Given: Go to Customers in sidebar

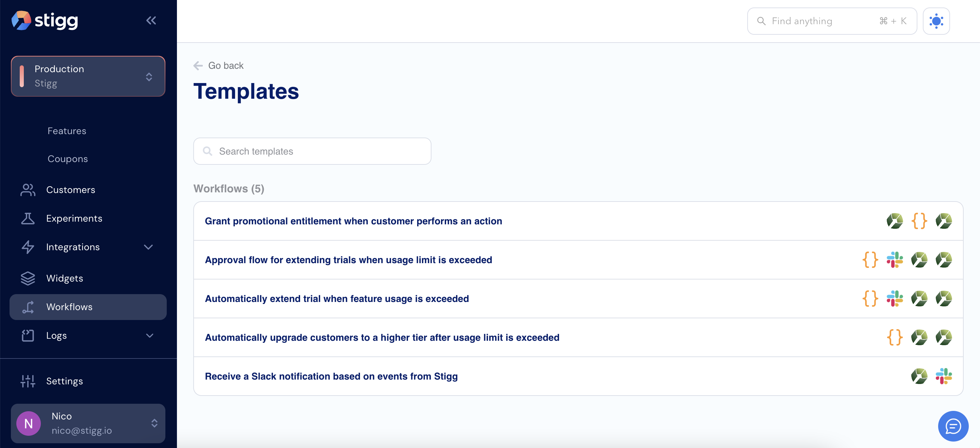Looking at the screenshot, I should pyautogui.click(x=70, y=190).
